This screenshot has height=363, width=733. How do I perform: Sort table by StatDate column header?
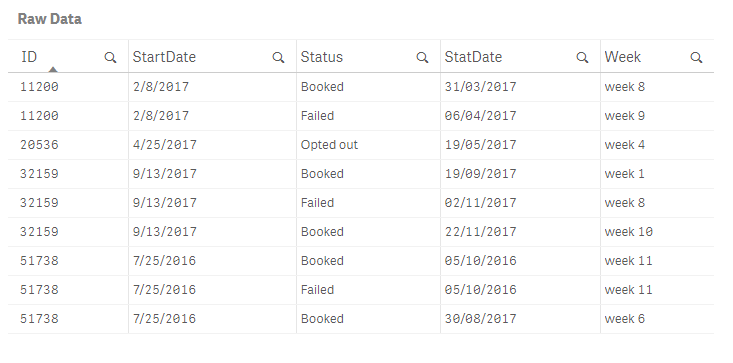473,57
